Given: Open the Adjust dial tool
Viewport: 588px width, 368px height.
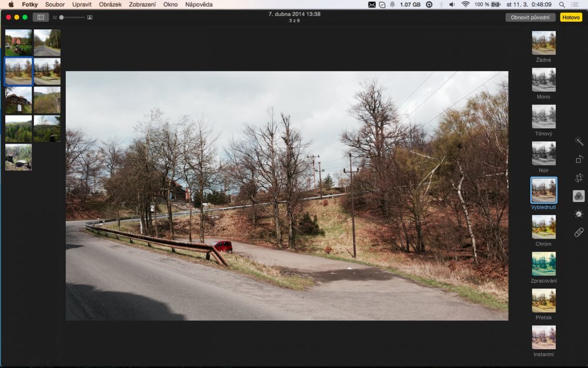Looking at the screenshot, I should coord(579,214).
